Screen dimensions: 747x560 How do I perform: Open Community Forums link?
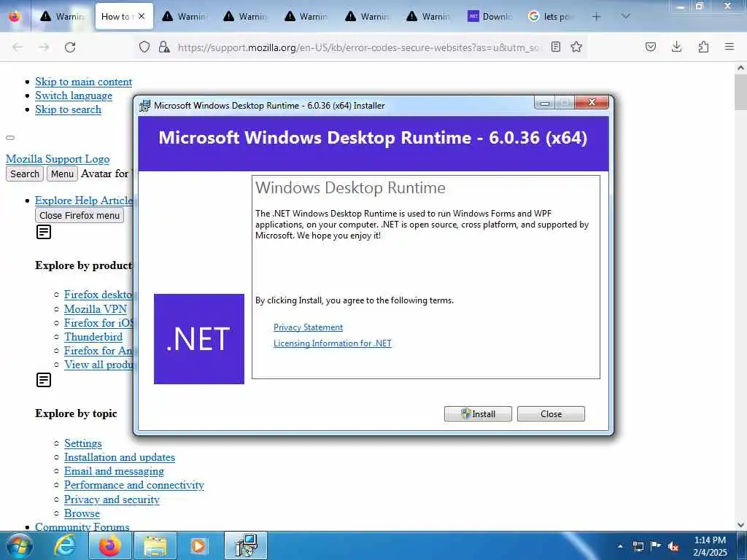coord(82,526)
